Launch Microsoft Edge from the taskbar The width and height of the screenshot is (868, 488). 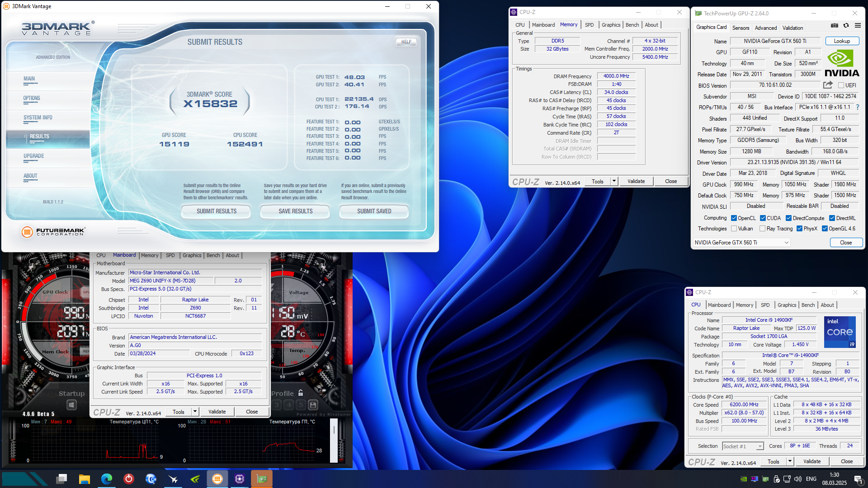pos(106,479)
